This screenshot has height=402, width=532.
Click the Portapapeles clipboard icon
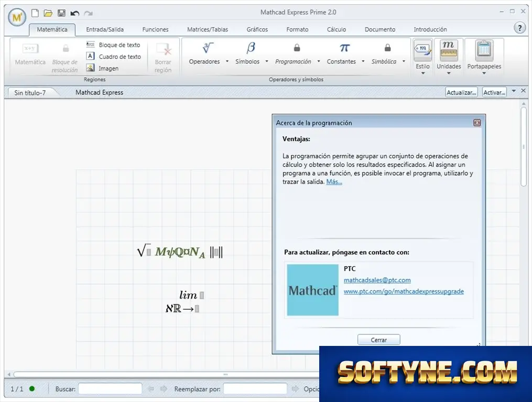(x=483, y=49)
